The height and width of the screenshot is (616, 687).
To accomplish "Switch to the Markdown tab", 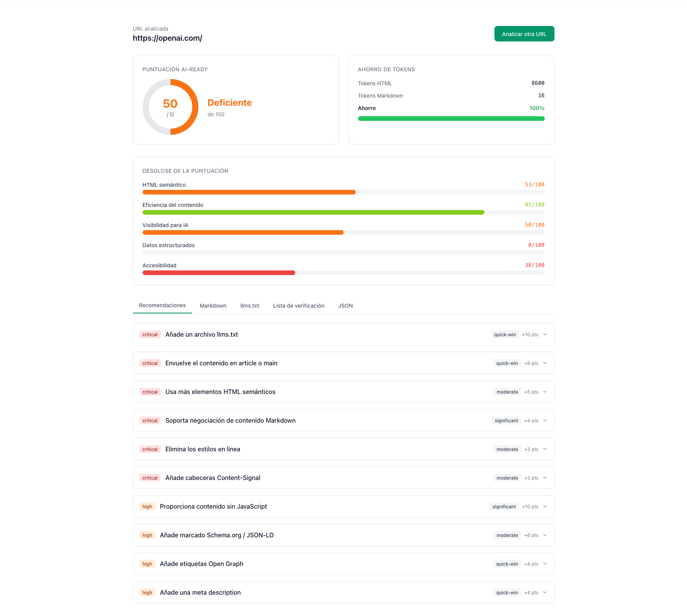I will point(213,306).
